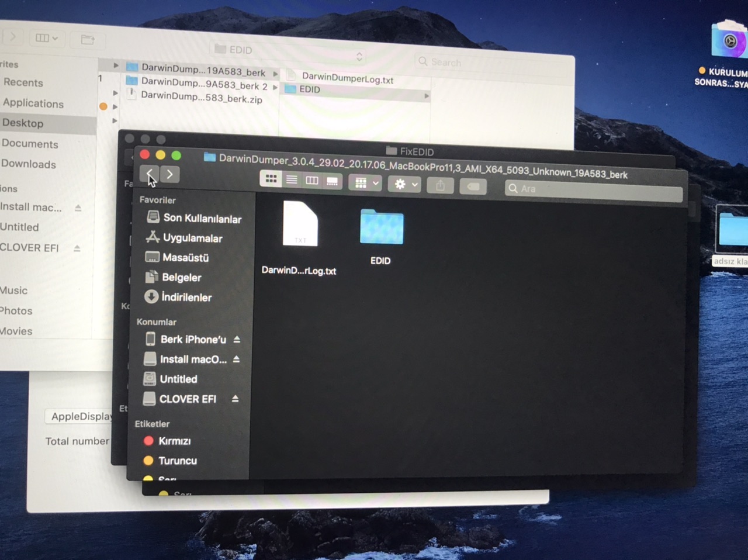This screenshot has width=748, height=560.
Task: Select the DarwinDumperLog.txt file icon
Action: [x=300, y=224]
